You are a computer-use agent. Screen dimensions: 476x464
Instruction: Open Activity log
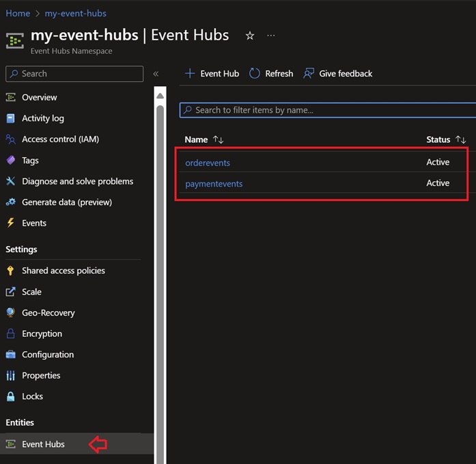point(43,118)
